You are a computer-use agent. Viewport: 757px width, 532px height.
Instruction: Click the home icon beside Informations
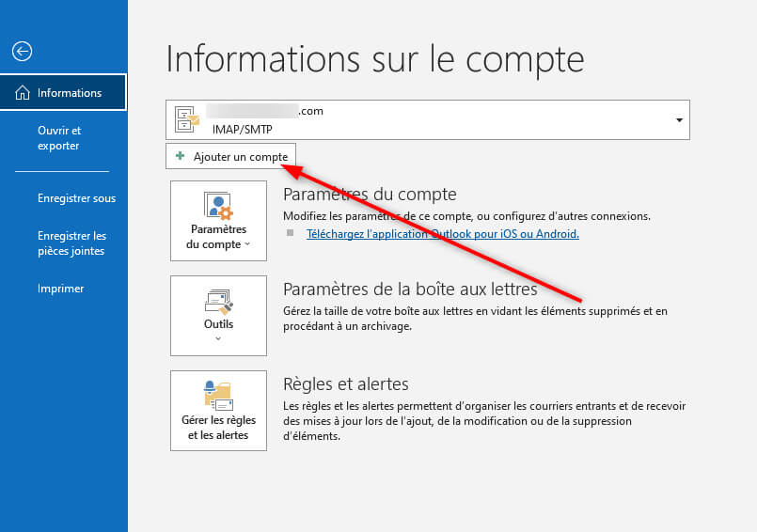[23, 93]
